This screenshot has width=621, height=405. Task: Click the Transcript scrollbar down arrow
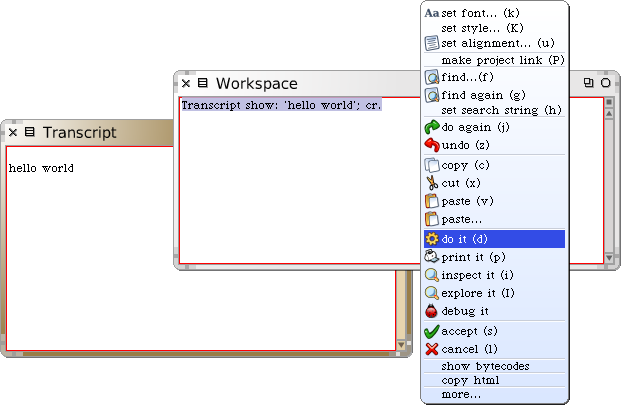(x=403, y=347)
